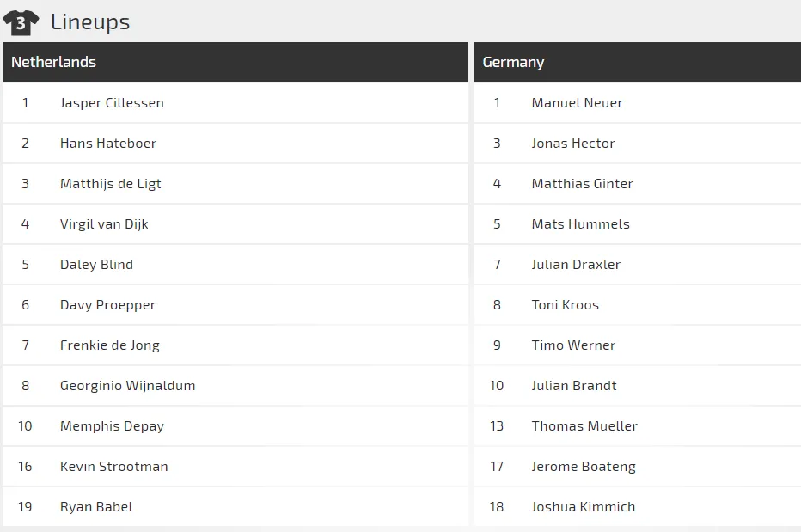Viewport: 801px width, 532px height.
Task: Open Frenkie de Jong's player page
Action: click(110, 345)
